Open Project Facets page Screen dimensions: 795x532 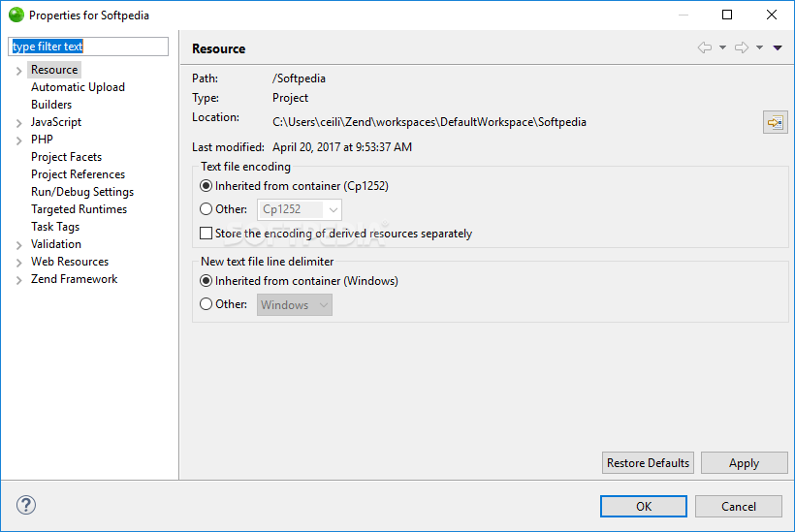(x=66, y=157)
